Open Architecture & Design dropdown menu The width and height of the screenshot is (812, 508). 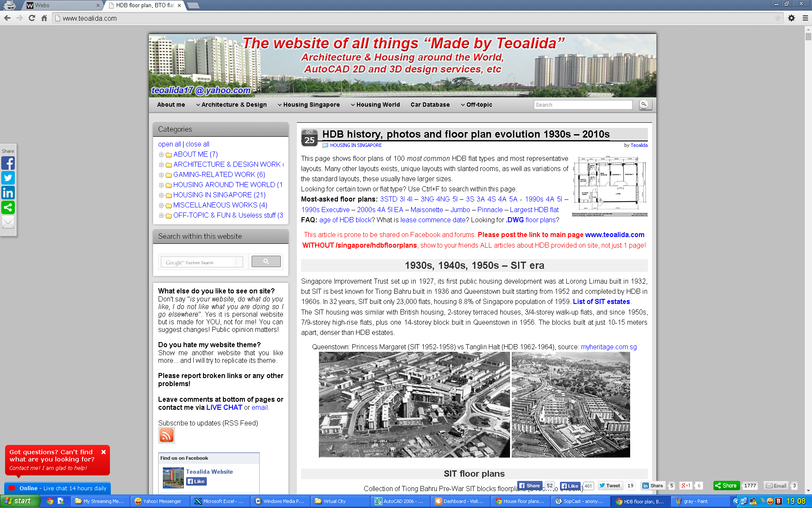pyautogui.click(x=231, y=105)
